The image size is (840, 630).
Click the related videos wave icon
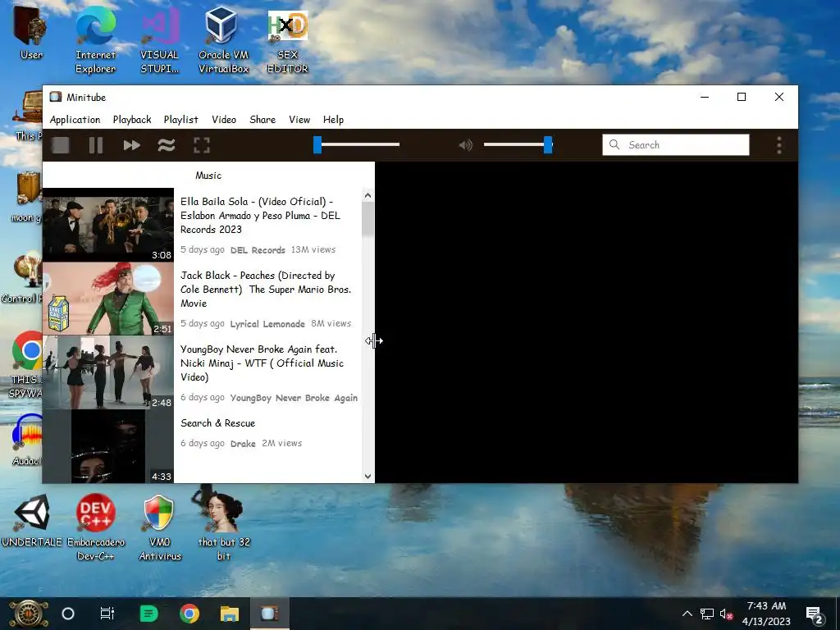pyautogui.click(x=167, y=145)
